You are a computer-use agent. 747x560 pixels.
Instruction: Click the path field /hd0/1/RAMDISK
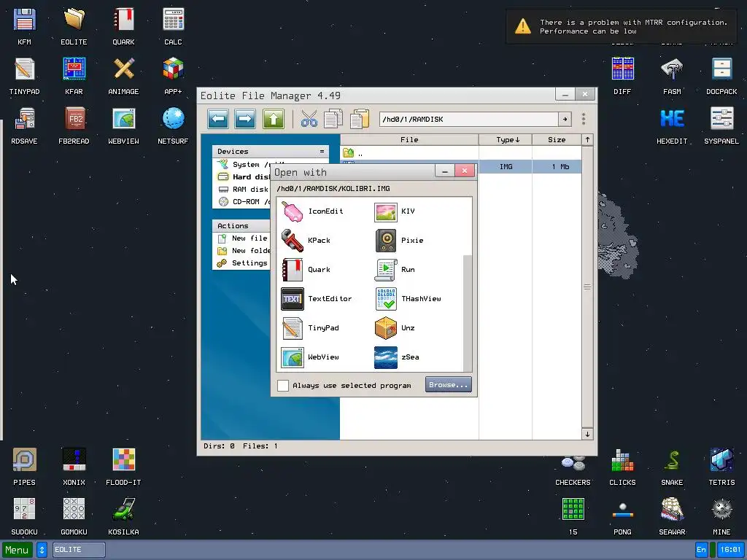(x=469, y=119)
